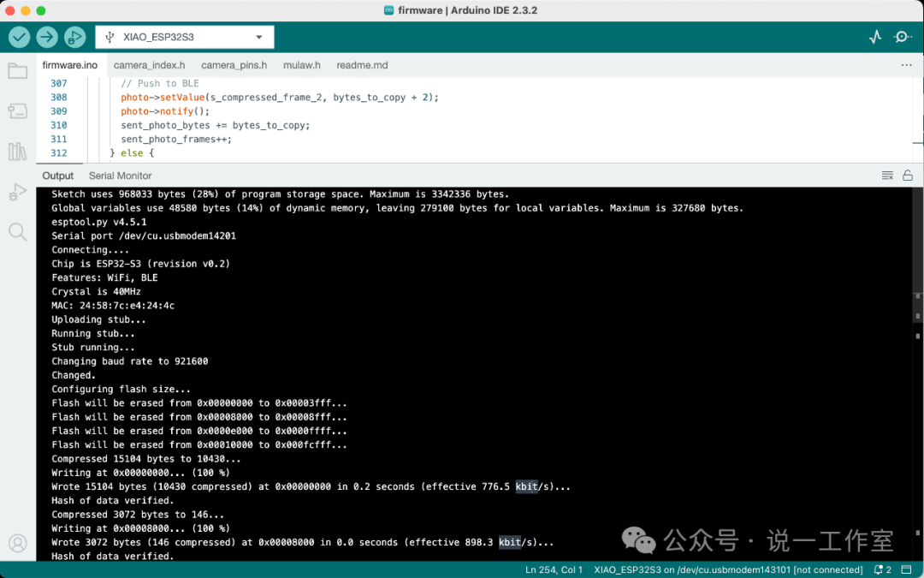Open the Search sidebar icon
924x578 pixels.
click(18, 232)
